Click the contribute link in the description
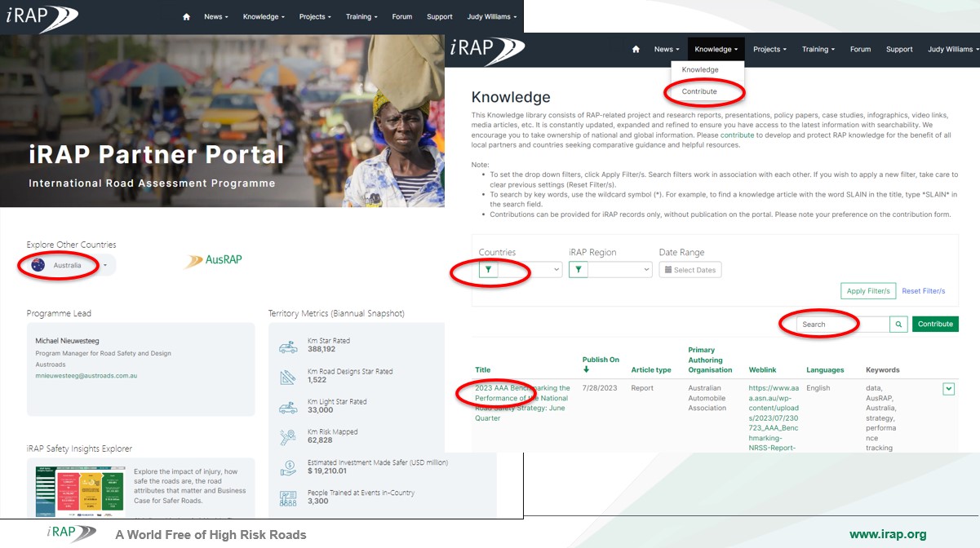 737,135
